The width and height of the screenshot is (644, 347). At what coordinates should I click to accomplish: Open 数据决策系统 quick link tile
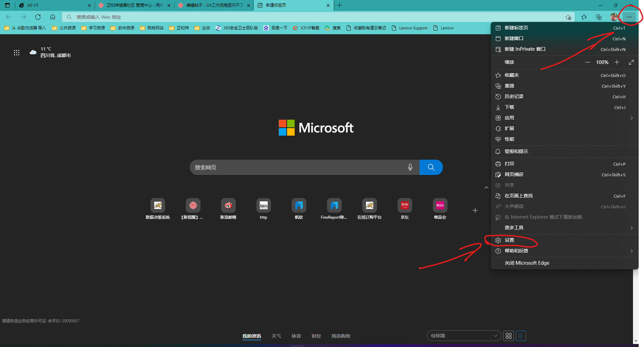158,209
